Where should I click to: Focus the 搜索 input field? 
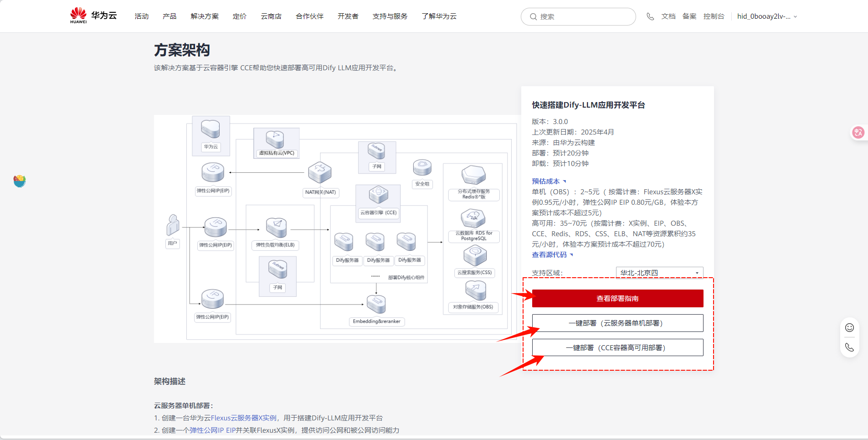click(578, 17)
